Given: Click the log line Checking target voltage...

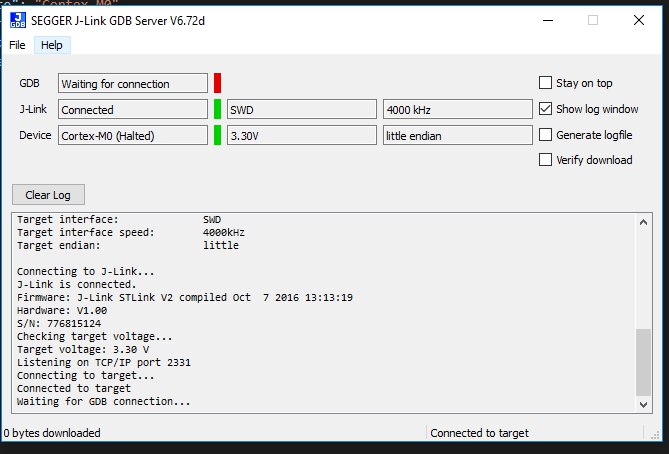Looking at the screenshot, I should tap(95, 336).
